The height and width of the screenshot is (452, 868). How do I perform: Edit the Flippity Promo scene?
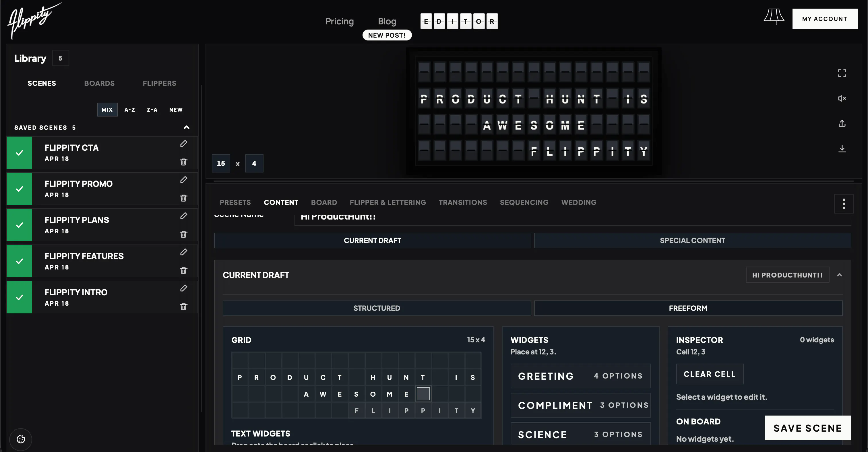point(184,180)
